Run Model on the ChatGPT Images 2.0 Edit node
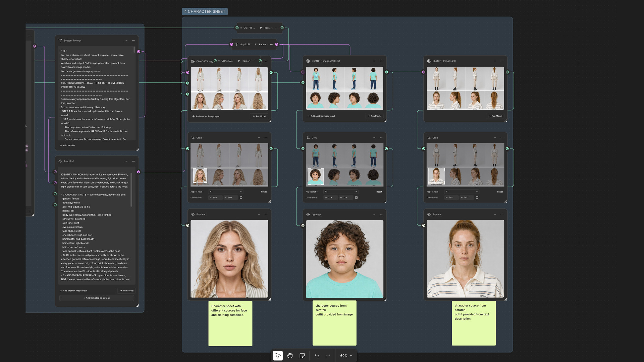 tap(374, 116)
